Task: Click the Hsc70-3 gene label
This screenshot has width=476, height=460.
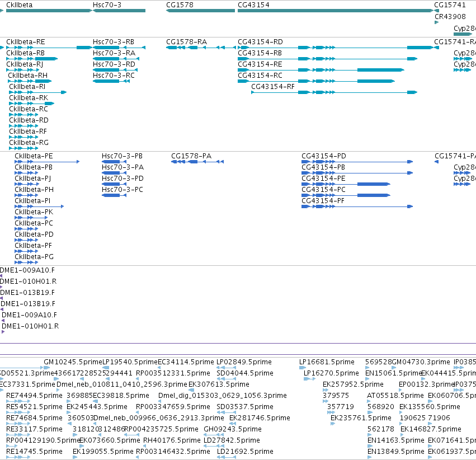Action: click(107, 5)
